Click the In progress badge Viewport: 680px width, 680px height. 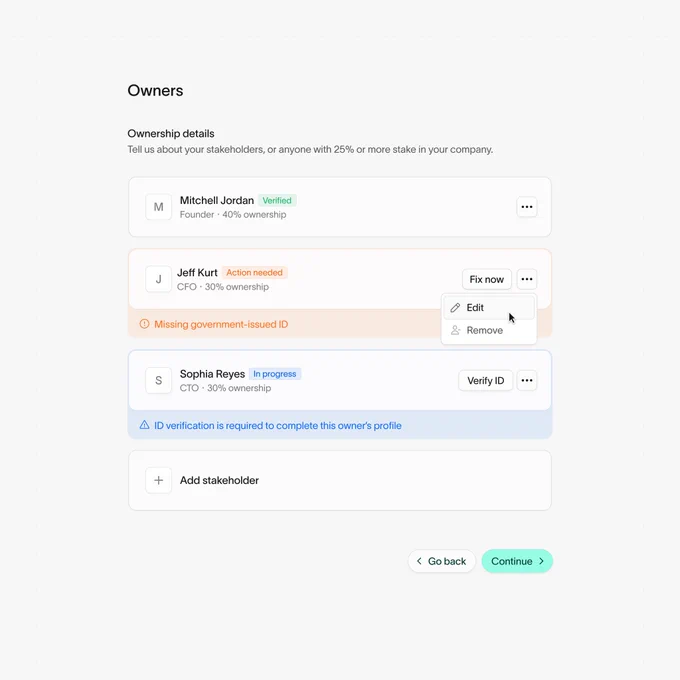coord(275,374)
